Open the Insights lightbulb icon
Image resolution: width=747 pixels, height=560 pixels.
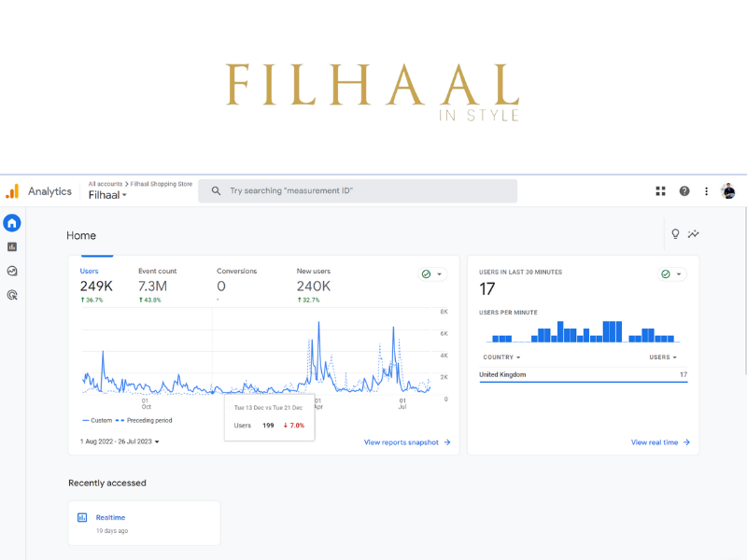coord(675,234)
